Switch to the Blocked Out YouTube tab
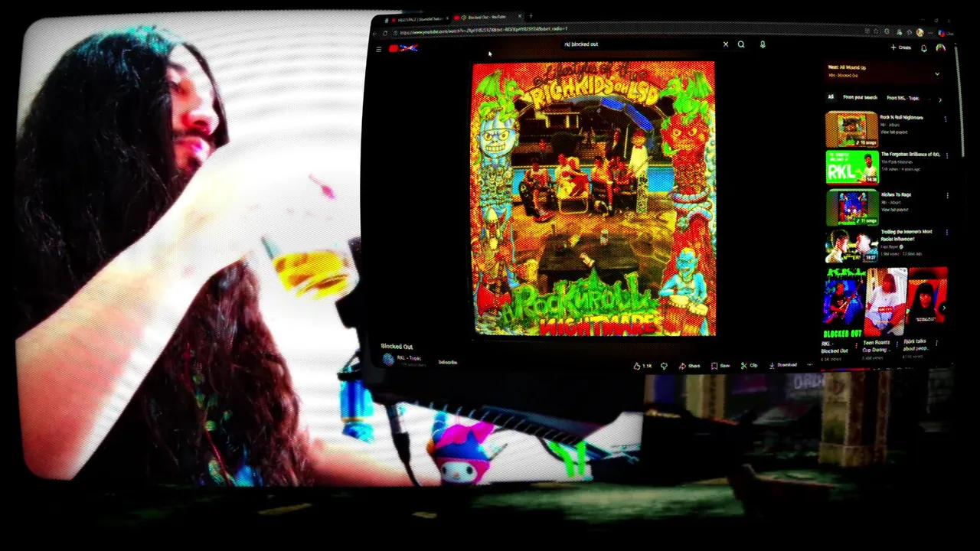This screenshot has height=551, width=980. point(485,17)
